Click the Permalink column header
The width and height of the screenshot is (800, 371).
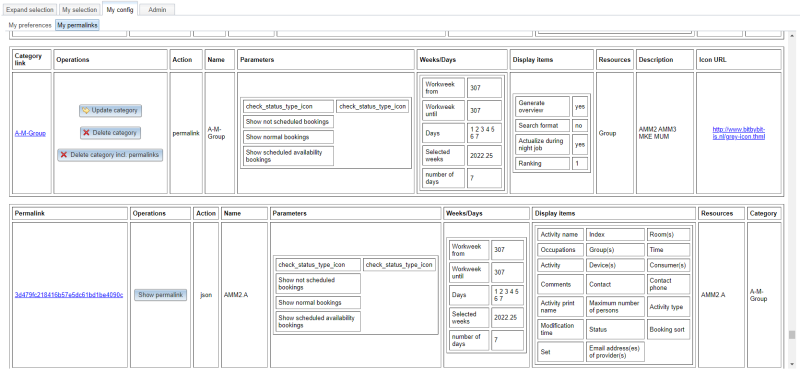[70, 213]
